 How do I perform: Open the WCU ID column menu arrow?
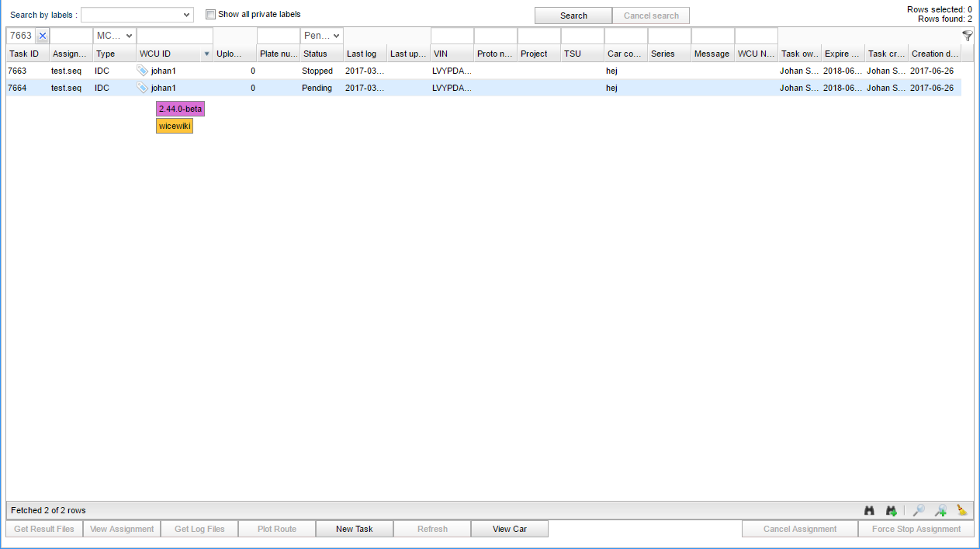pos(206,54)
